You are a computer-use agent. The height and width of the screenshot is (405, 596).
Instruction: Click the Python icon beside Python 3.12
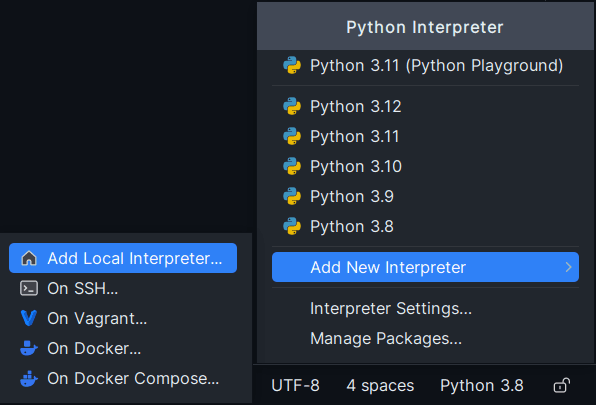coord(292,106)
